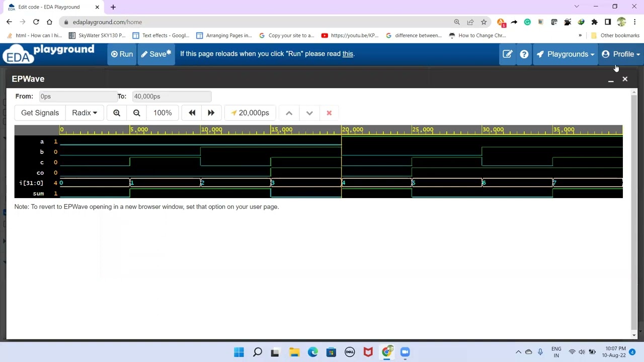Zoom in on the waveform

pos(117,113)
